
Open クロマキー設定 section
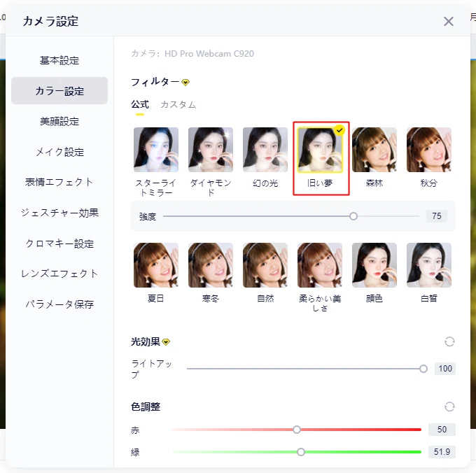click(x=59, y=243)
